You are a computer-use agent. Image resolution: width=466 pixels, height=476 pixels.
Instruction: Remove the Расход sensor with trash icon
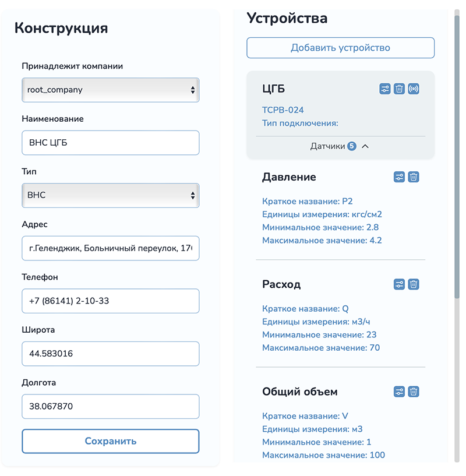pyautogui.click(x=414, y=284)
